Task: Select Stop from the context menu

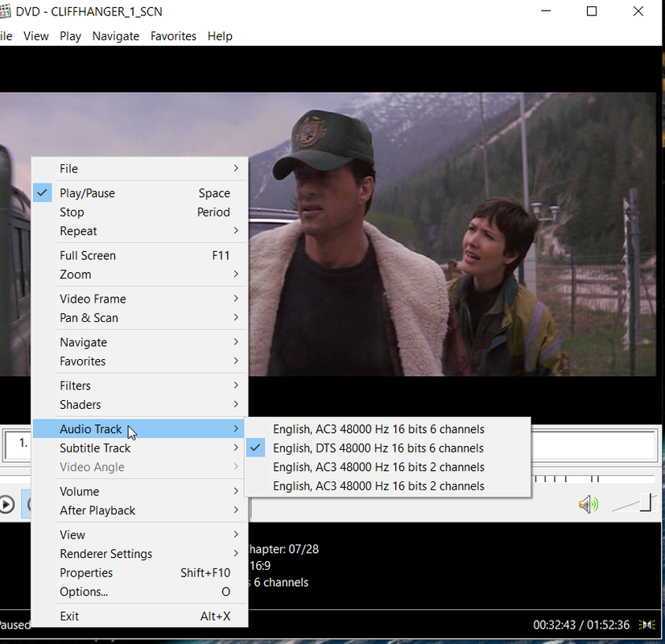Action: point(139,212)
